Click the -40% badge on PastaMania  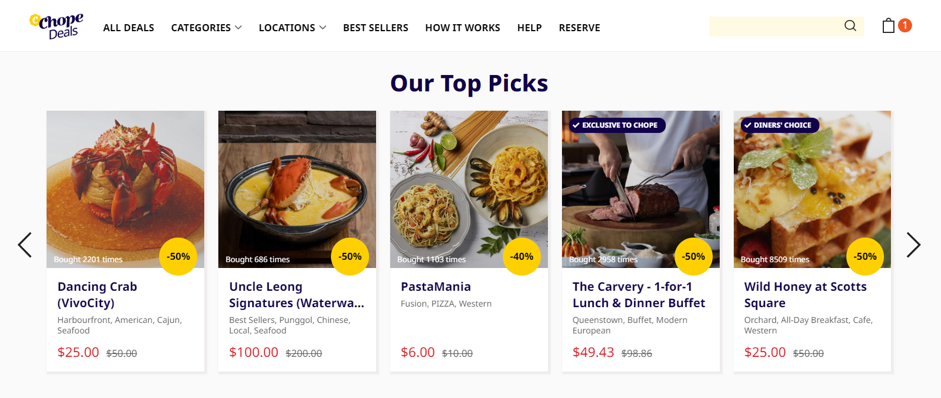pos(522,256)
